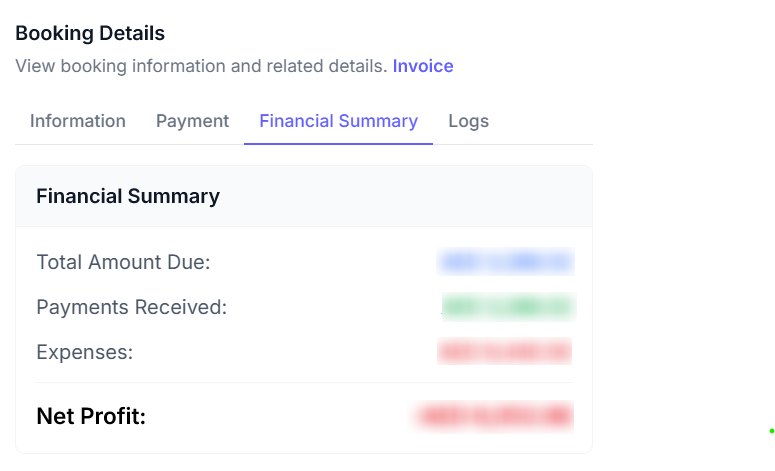The width and height of the screenshot is (775, 471).
Task: Click the Net Profit label
Action: click(91, 416)
